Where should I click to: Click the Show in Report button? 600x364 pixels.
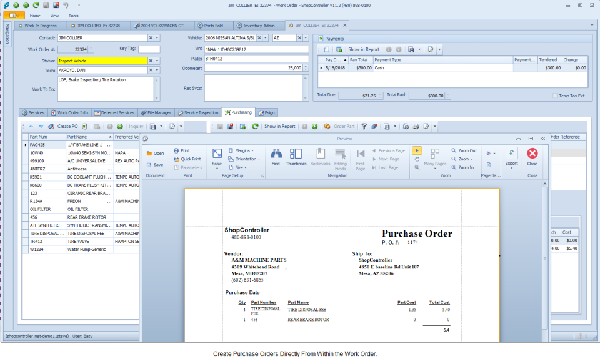coord(279,126)
